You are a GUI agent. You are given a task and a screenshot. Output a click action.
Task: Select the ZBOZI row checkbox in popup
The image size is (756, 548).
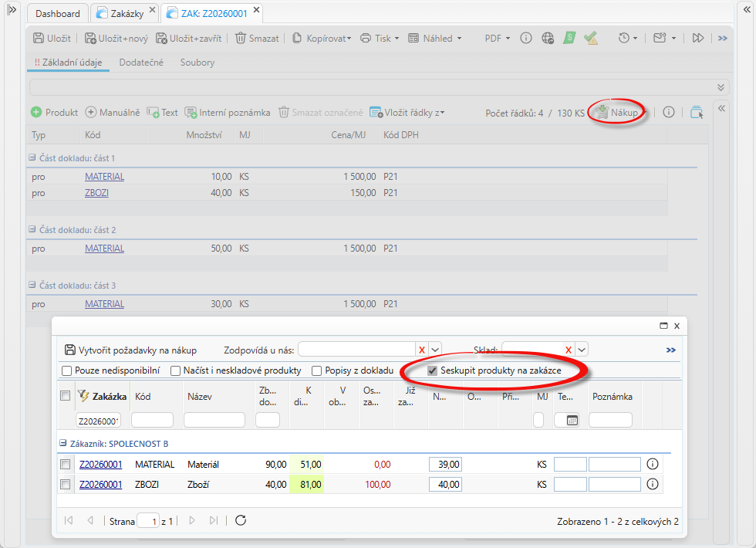tap(66, 485)
